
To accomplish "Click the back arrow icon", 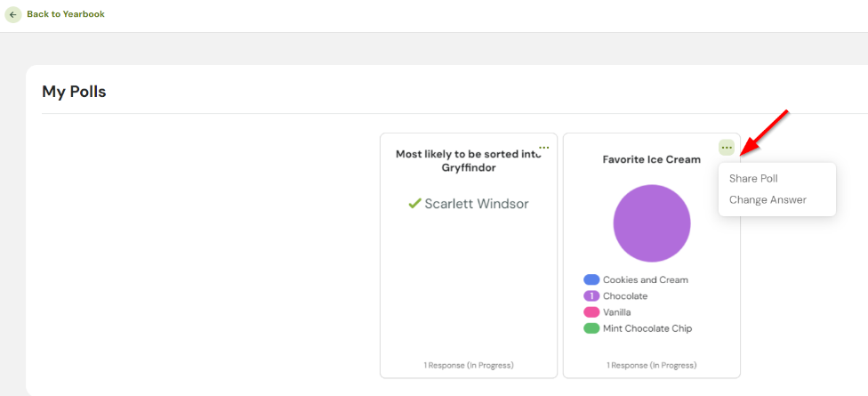I will pyautogui.click(x=13, y=14).
